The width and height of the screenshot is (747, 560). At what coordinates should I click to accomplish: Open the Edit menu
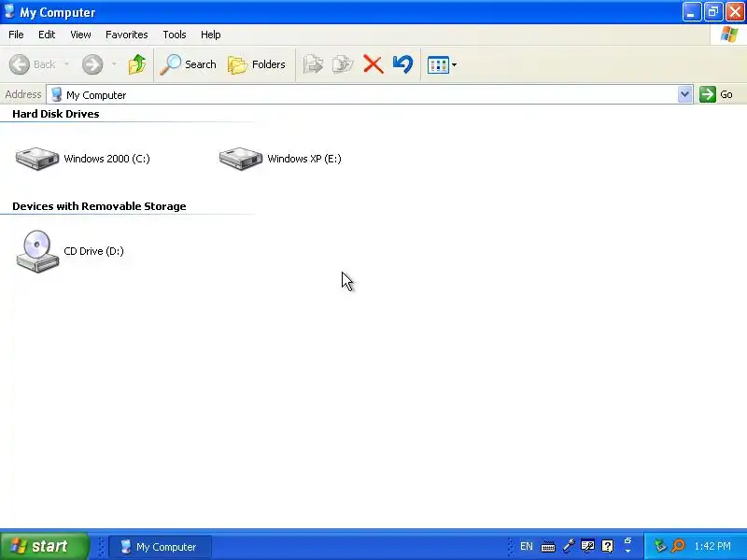[x=47, y=35]
